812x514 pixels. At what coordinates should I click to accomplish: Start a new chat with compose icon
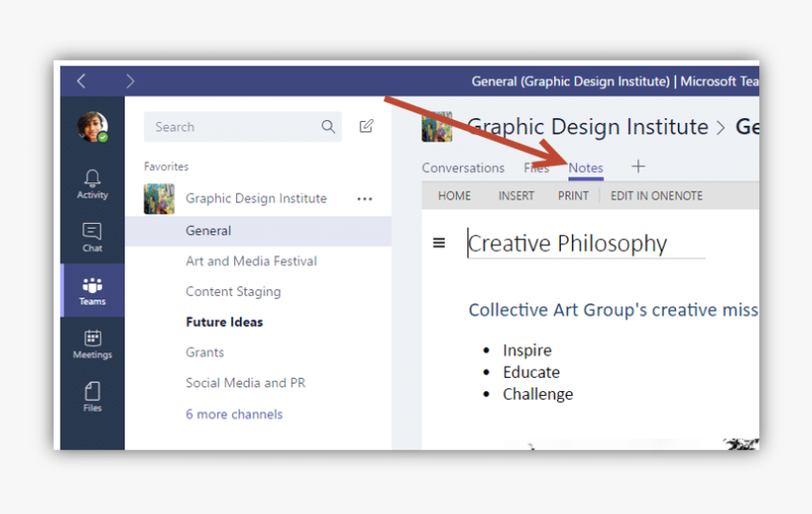(366, 126)
